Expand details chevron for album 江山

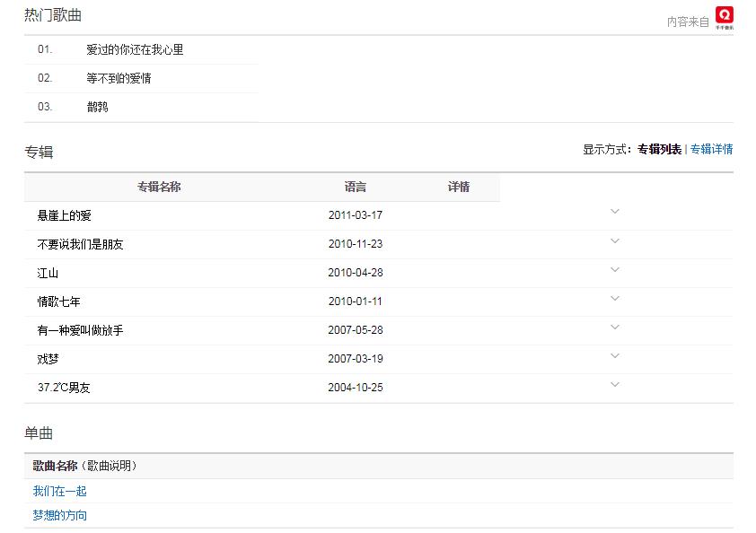(615, 269)
